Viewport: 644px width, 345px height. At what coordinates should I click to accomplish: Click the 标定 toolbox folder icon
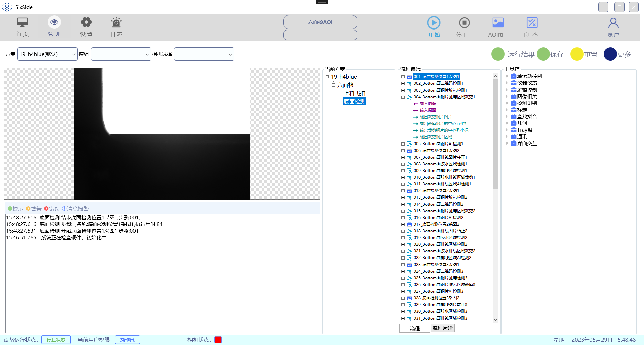coord(514,110)
